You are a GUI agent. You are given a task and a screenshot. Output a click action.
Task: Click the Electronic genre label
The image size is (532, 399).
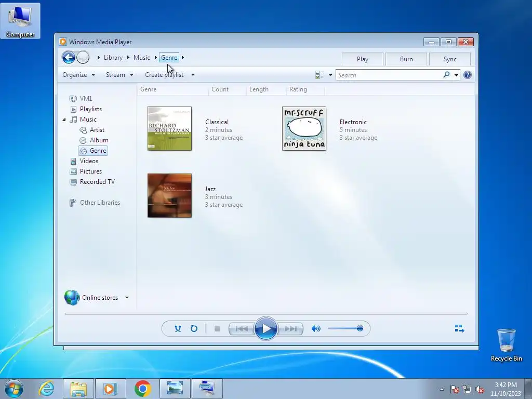353,122
